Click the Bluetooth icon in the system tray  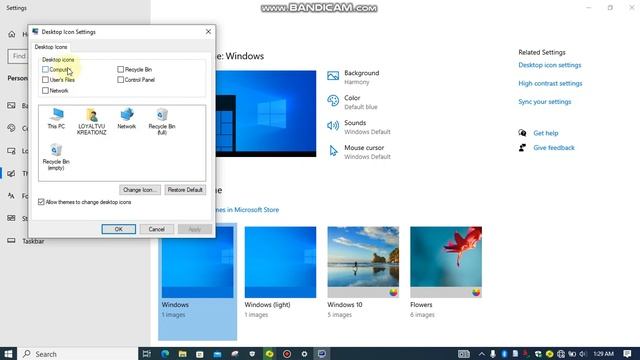tap(504, 354)
